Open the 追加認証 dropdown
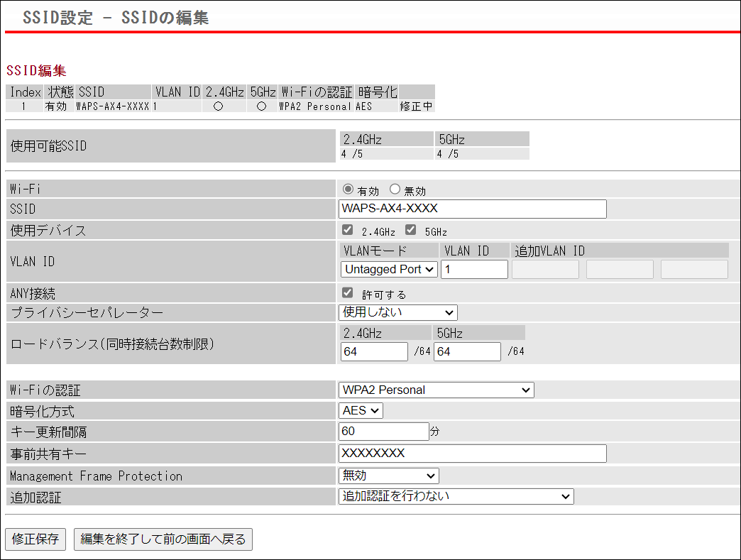 coord(456,496)
